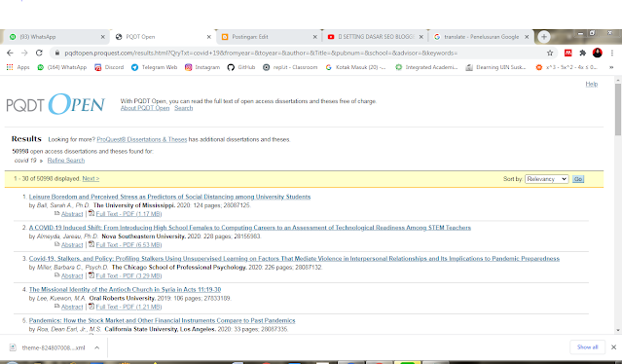The image size is (622, 364).
Task: Open the red extension icon in toolbar
Action: coord(568,53)
